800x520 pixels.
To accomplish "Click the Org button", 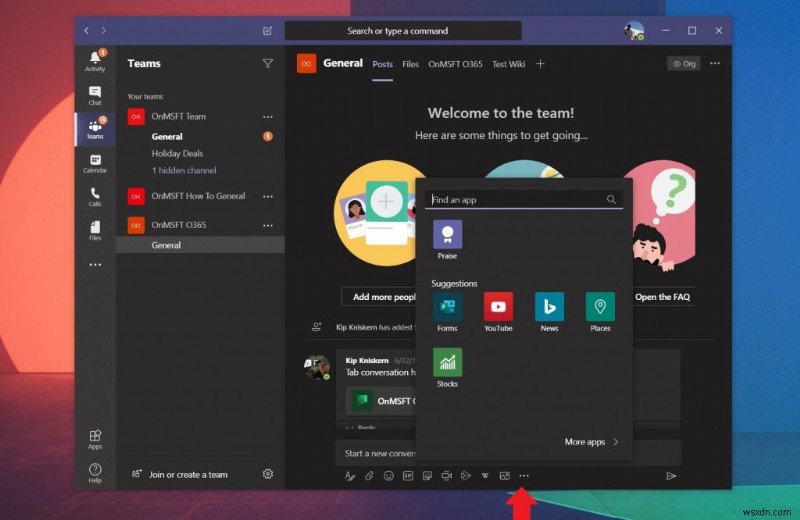I will coord(684,63).
